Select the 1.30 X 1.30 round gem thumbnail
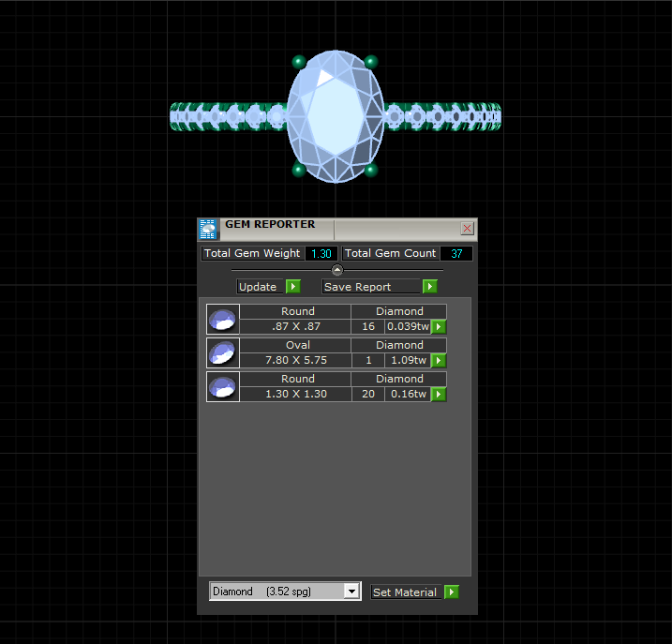This screenshot has width=672, height=644. click(223, 387)
